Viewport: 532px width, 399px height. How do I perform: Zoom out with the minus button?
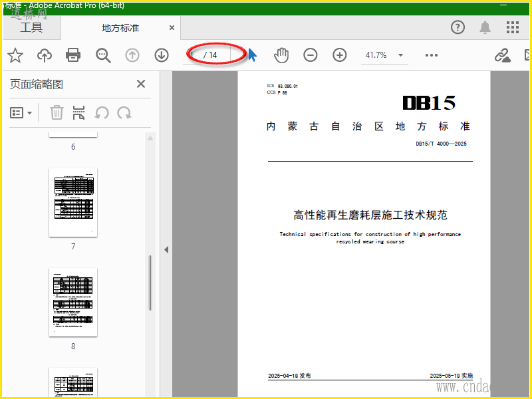click(310, 55)
